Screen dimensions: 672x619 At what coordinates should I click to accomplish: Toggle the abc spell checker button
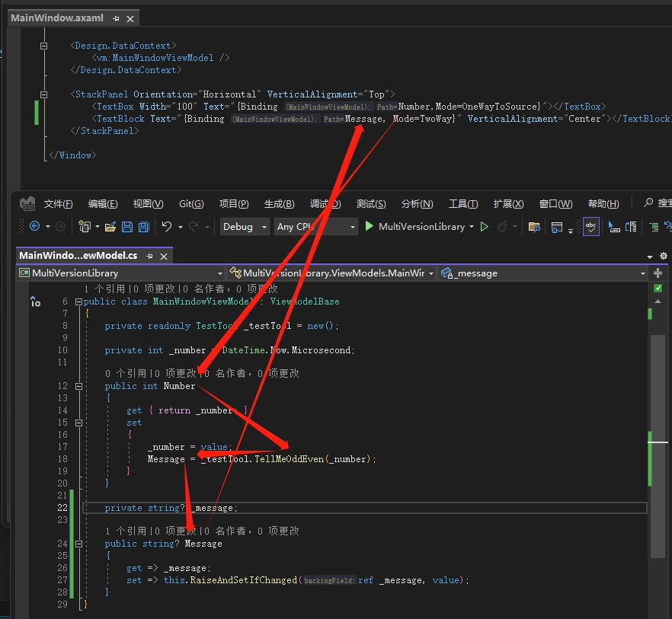[590, 226]
